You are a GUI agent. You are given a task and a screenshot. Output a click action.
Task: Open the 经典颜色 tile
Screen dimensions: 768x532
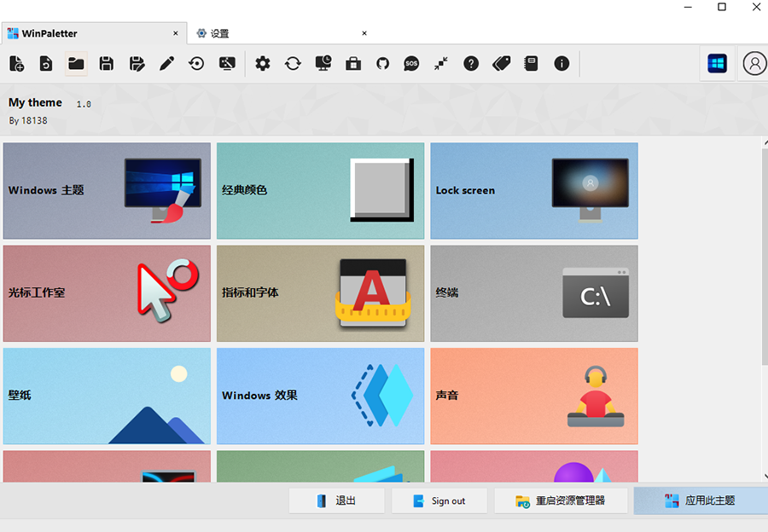pyautogui.click(x=320, y=191)
